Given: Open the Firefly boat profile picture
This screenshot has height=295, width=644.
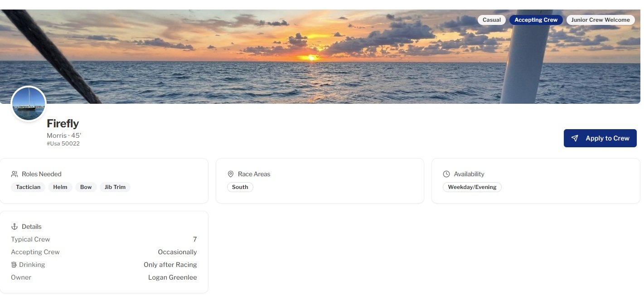Looking at the screenshot, I should click(29, 104).
